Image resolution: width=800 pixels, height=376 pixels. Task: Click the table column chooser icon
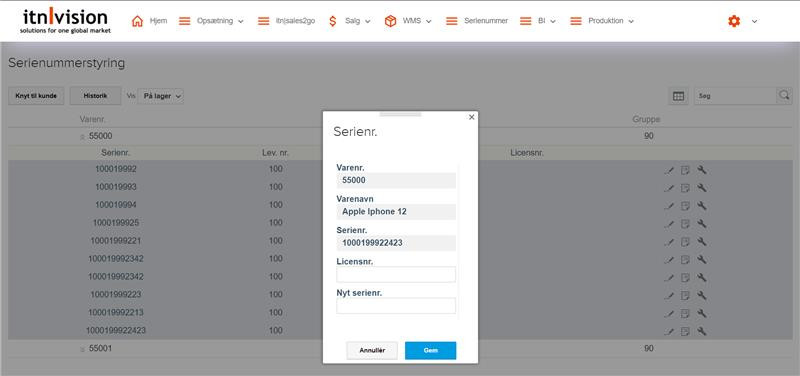click(678, 96)
